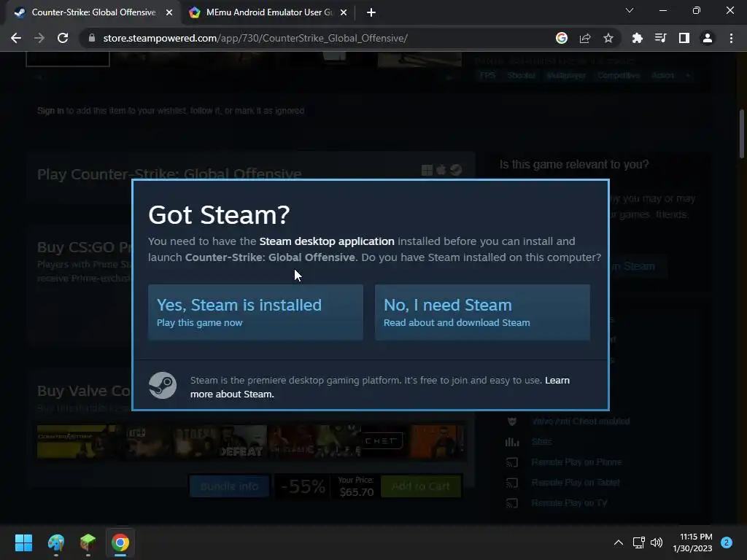Click Chrome icon in taskbar
Viewport: 747px width, 560px height.
point(120,542)
